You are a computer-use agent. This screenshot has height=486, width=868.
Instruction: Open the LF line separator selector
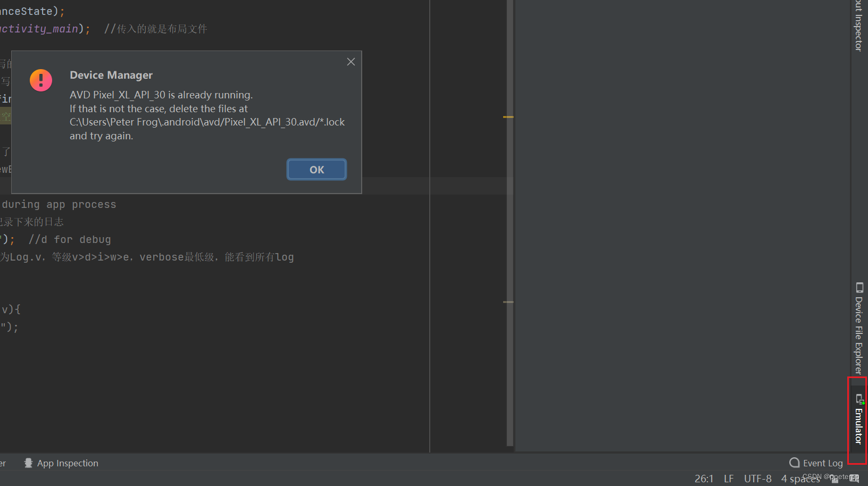pos(729,478)
